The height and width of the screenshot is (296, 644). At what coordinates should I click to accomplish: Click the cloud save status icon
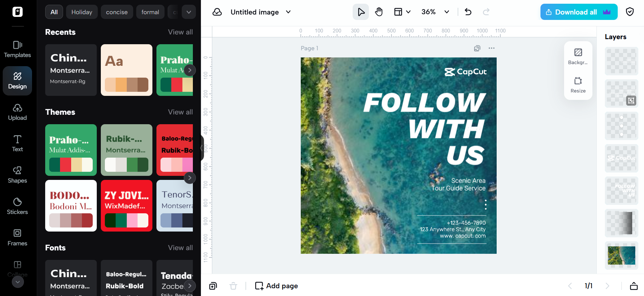click(x=217, y=12)
